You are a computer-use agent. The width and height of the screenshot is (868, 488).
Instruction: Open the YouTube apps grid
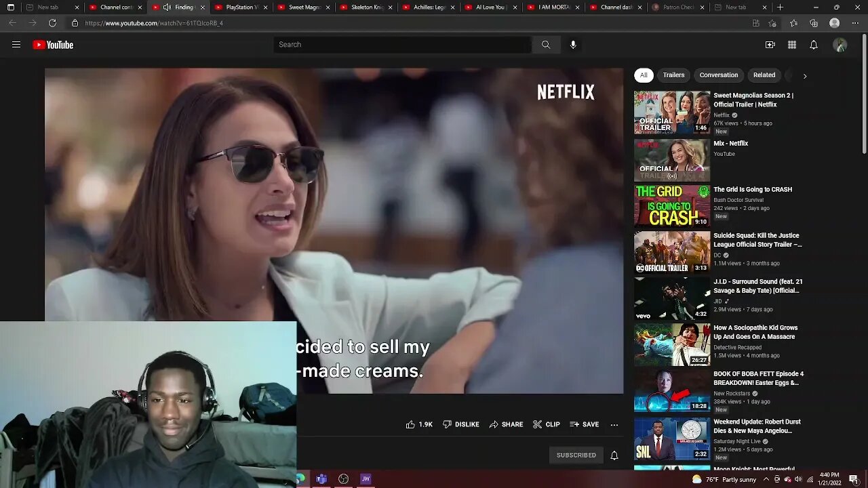791,45
